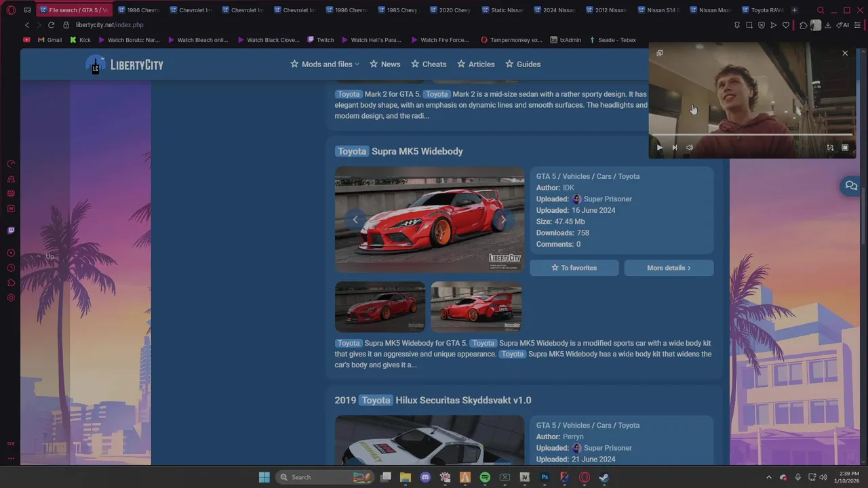Select the rear-view Supra thumbnail
The image size is (868, 488).
(476, 306)
